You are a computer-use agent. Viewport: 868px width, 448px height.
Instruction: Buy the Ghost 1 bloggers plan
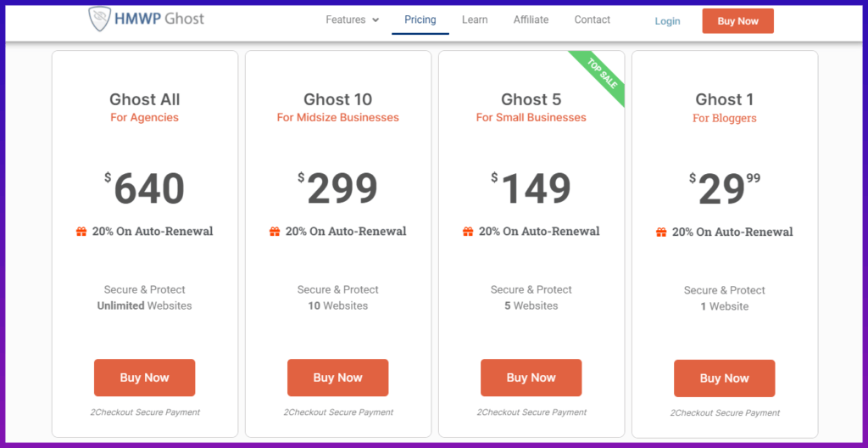(x=724, y=378)
